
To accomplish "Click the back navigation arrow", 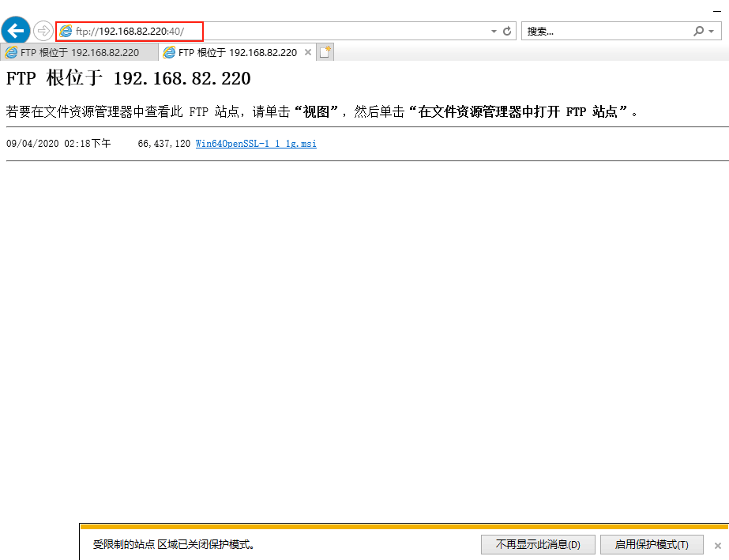I will click(15, 30).
